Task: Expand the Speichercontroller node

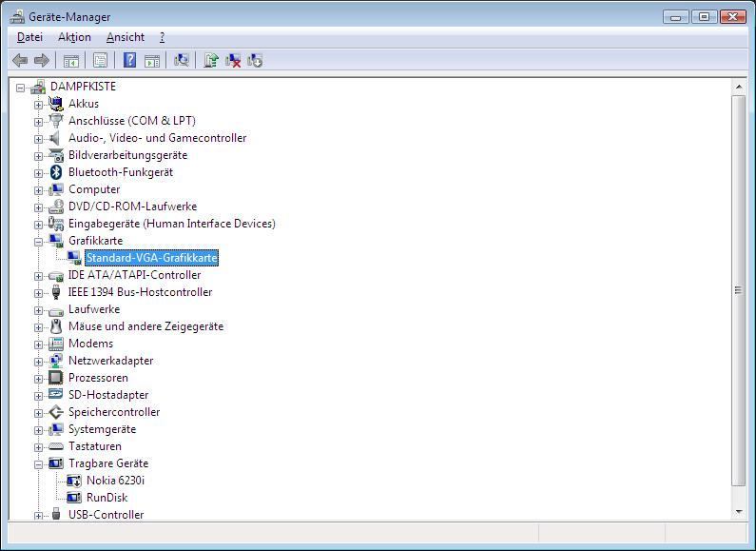Action: (38, 413)
